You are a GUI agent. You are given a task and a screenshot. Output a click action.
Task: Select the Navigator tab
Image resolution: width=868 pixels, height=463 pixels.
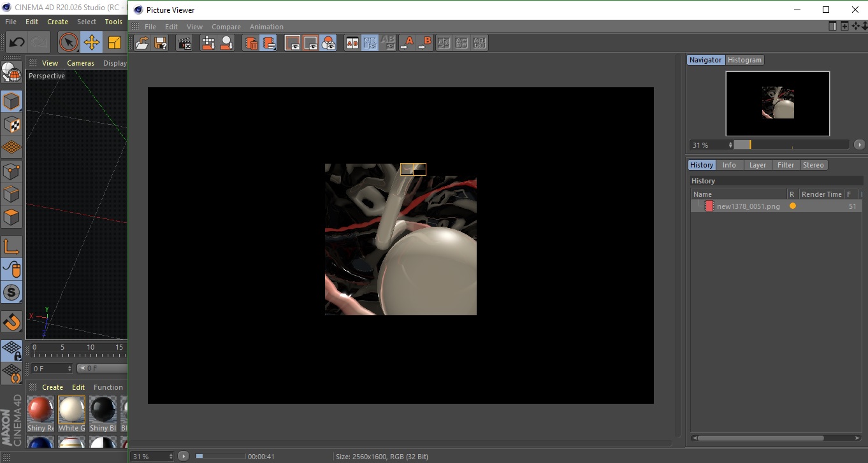(705, 60)
